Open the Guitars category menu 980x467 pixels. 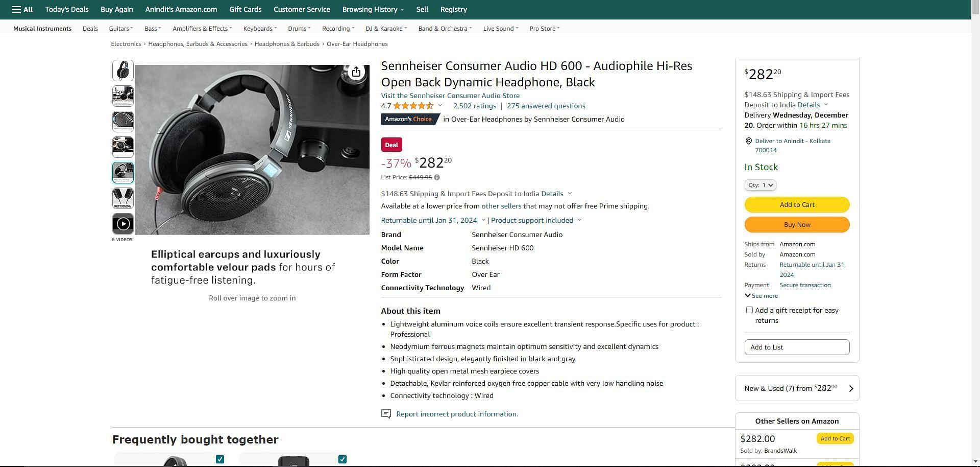(x=120, y=29)
